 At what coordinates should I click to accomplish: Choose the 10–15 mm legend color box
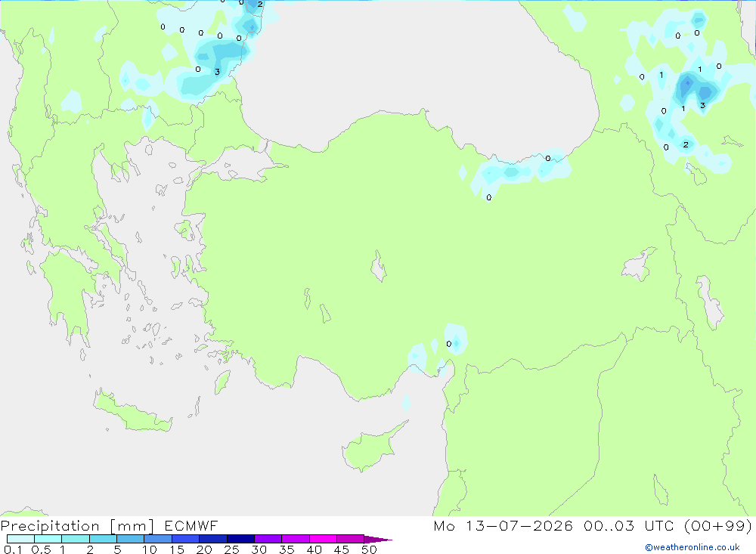coord(158,539)
